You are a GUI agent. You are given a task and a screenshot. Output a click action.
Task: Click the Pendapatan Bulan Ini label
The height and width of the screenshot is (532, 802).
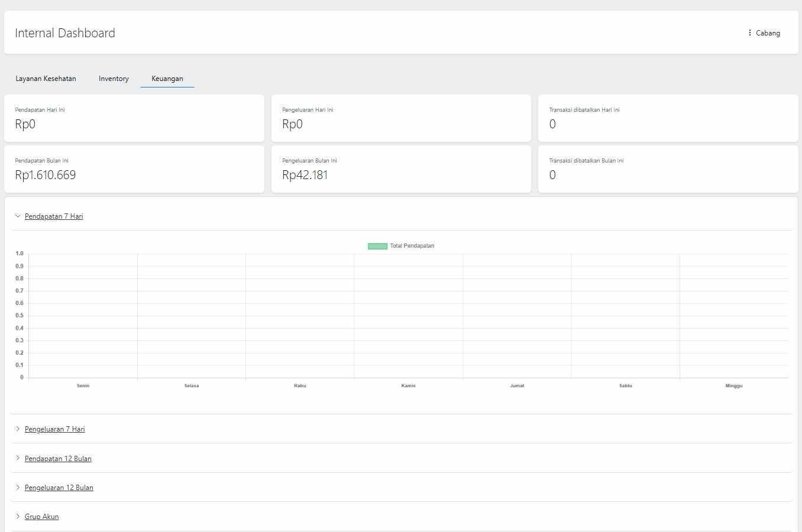(x=41, y=161)
